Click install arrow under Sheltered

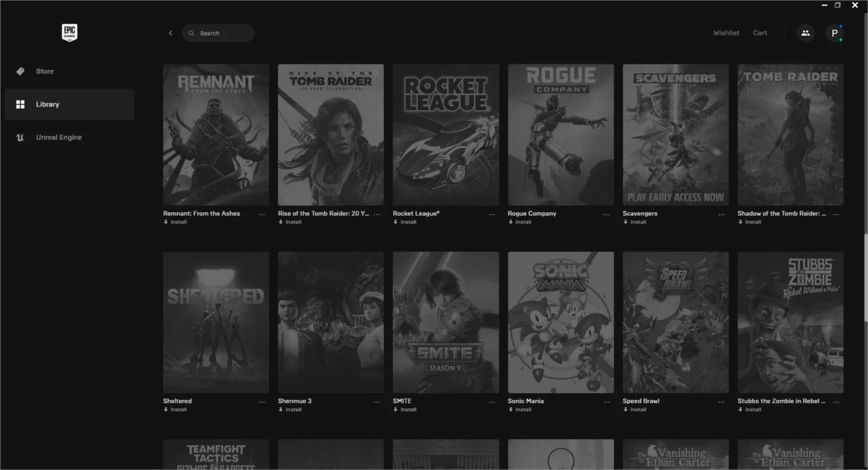point(166,409)
